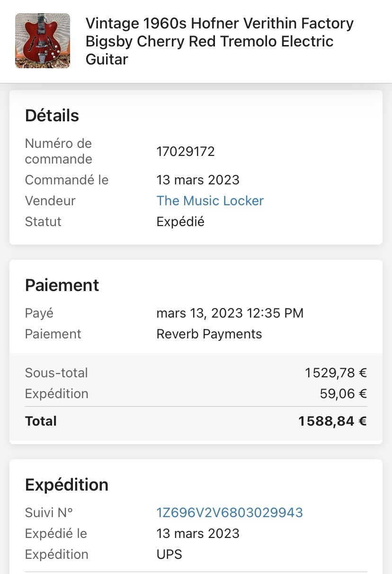Click the Vintage 1960s Hofner Verithin listing title

(219, 41)
